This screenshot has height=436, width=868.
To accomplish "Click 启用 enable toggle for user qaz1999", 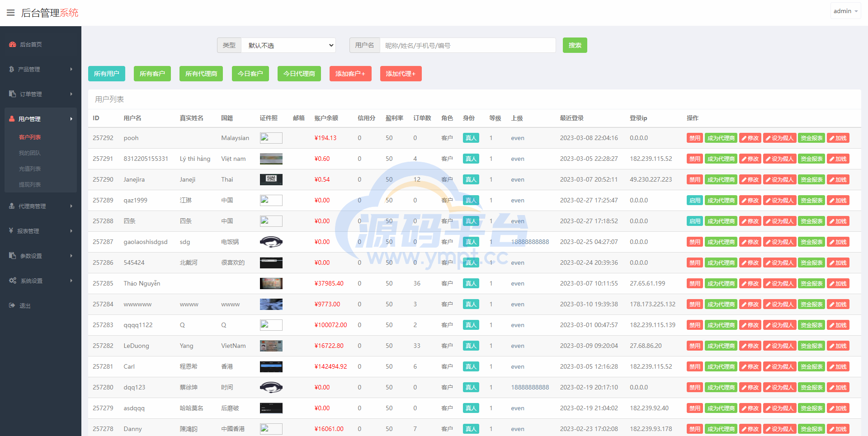I will pyautogui.click(x=695, y=200).
